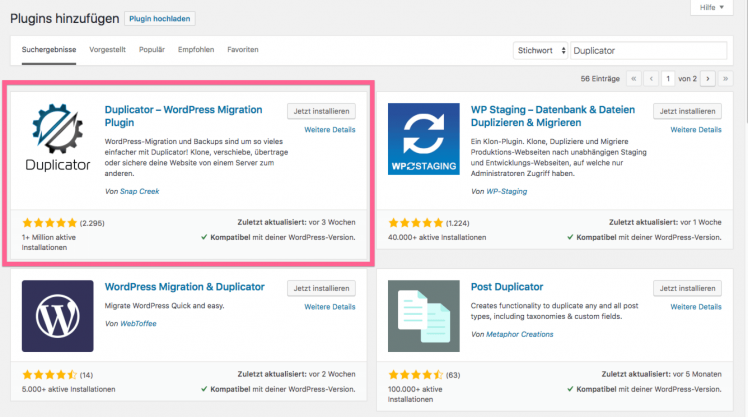
Task: Go to previous results page arrow
Action: pos(651,79)
